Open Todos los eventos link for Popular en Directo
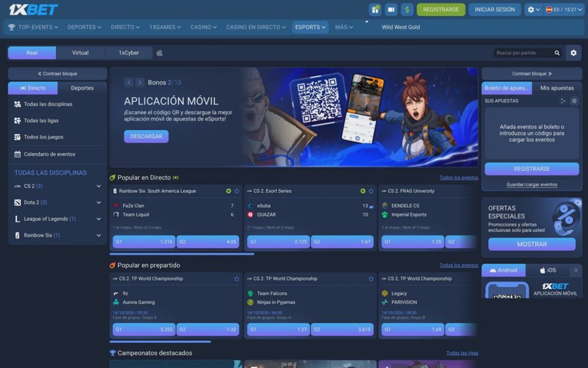 [459, 178]
